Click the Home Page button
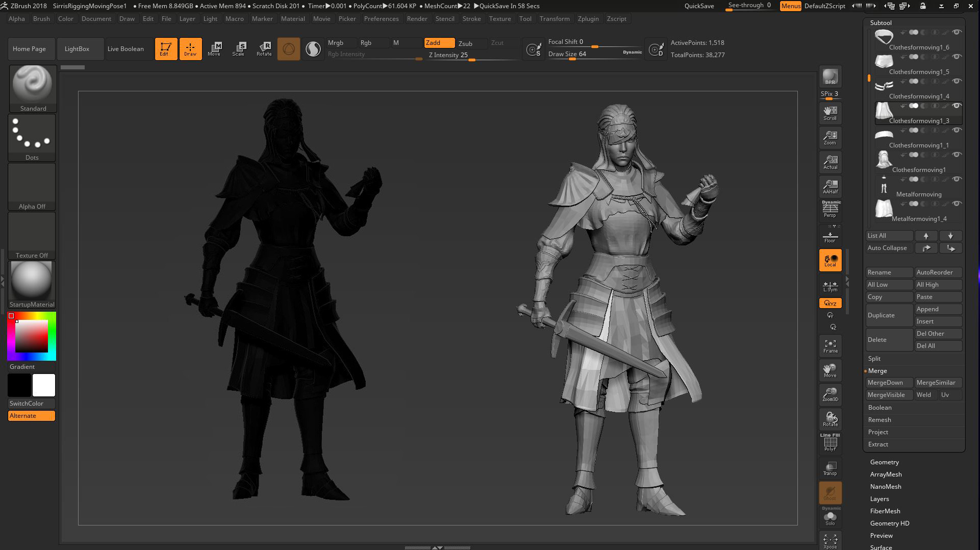 click(x=32, y=49)
